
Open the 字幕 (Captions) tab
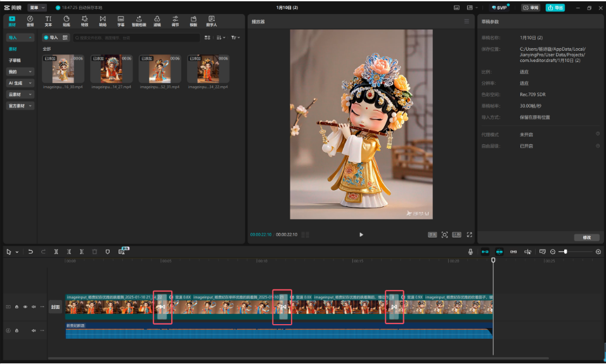[x=121, y=21]
